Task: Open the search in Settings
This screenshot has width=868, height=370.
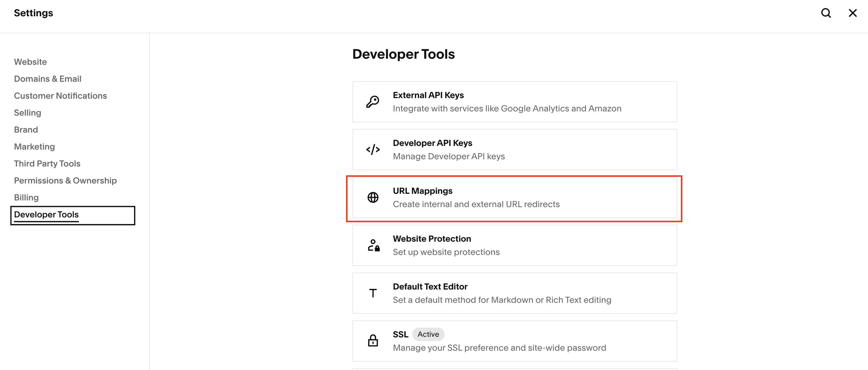Action: [826, 13]
